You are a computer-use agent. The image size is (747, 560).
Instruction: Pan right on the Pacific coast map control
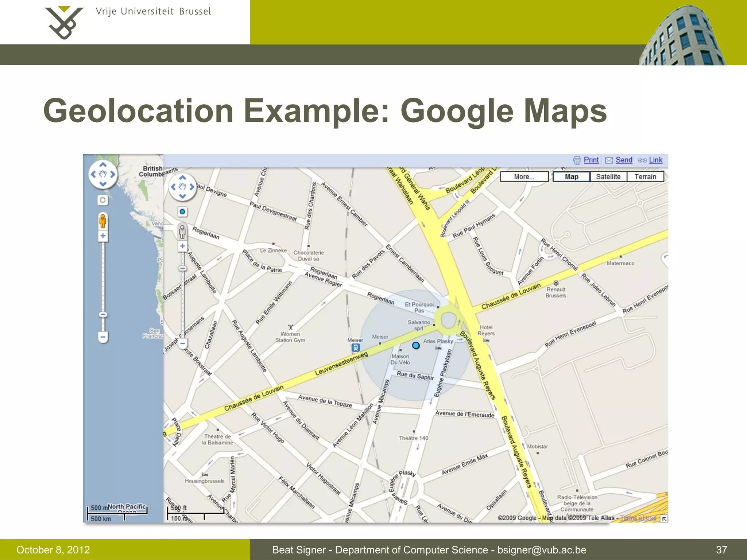click(x=112, y=174)
